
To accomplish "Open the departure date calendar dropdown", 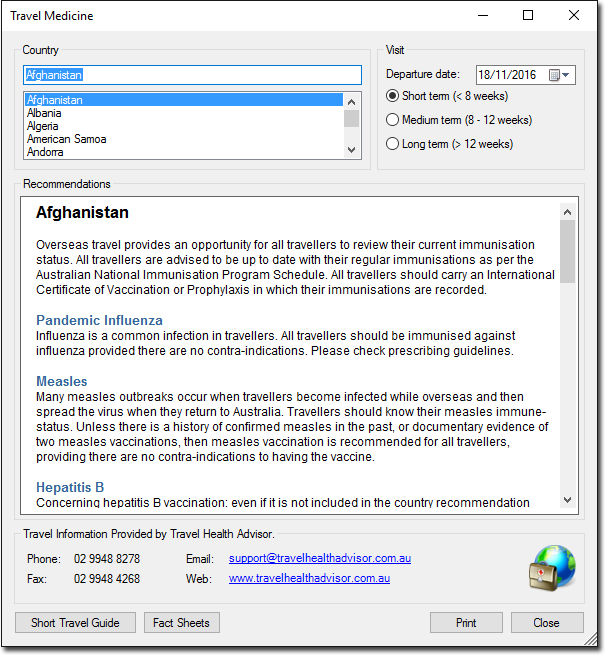I will pos(559,75).
